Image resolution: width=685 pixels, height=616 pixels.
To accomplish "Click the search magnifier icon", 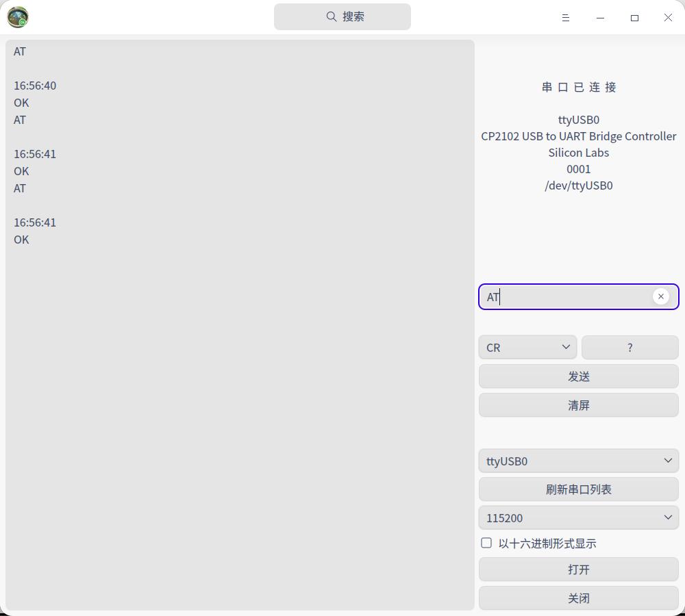I will click(x=331, y=16).
